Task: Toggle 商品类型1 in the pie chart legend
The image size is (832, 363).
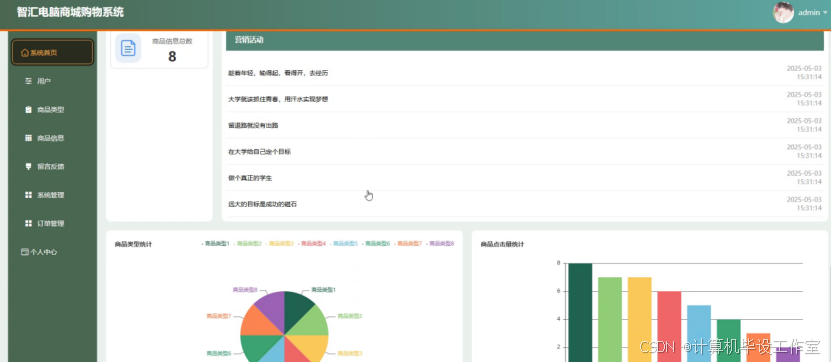Action: coord(215,244)
